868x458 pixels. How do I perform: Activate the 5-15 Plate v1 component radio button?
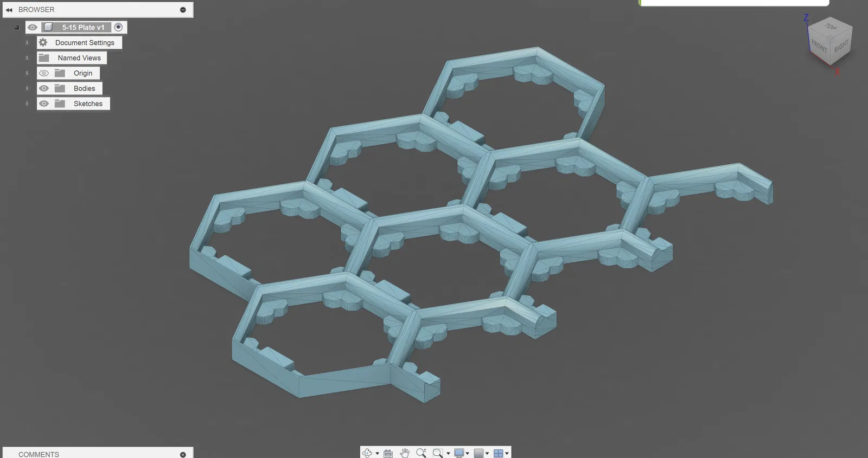[118, 27]
